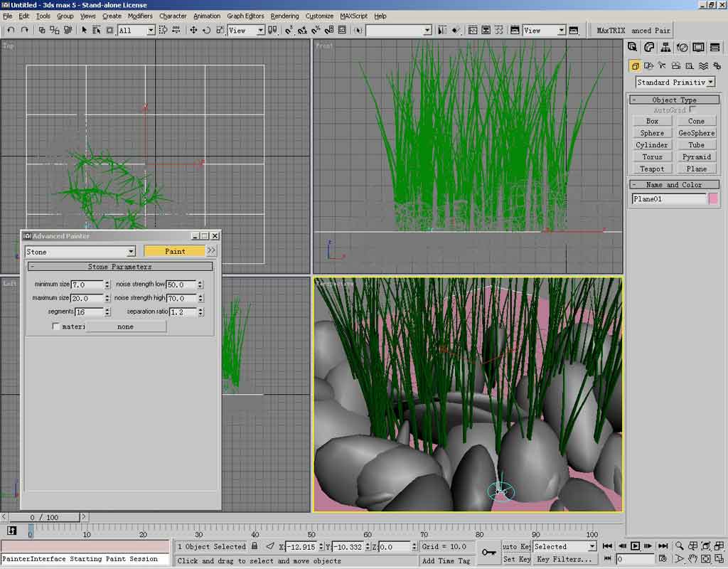Open the Modifiers menu
Image resolution: width=728 pixels, height=569 pixels.
point(140,16)
